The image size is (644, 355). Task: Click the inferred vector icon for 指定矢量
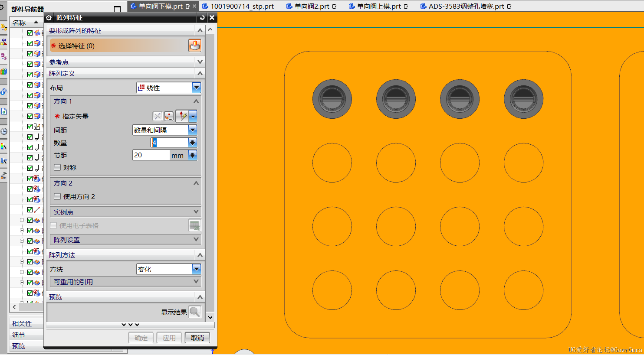tap(183, 116)
